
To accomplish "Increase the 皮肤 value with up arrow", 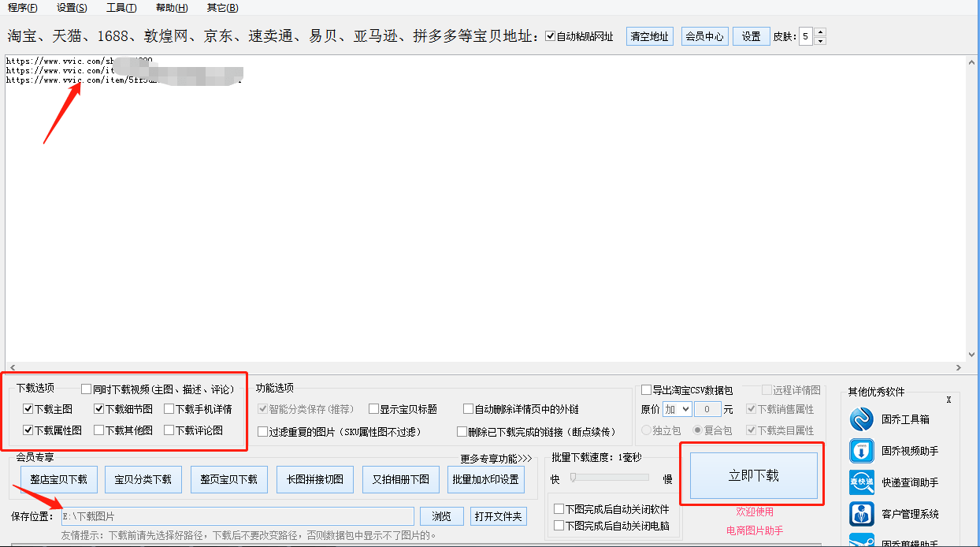I will click(x=820, y=32).
